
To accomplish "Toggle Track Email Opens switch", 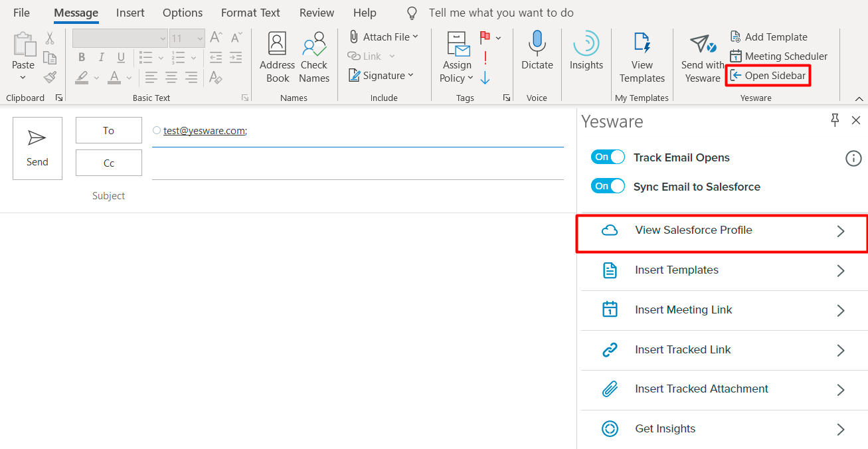I will [x=608, y=157].
